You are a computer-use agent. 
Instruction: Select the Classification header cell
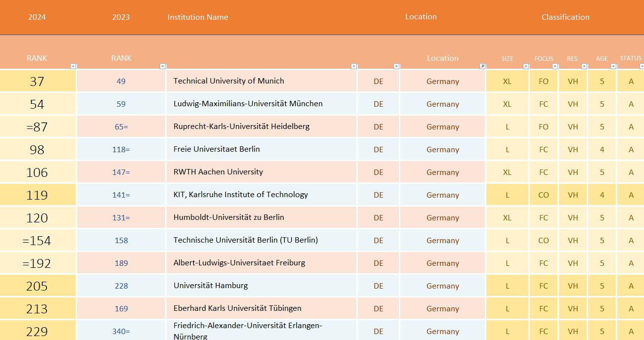(565, 17)
